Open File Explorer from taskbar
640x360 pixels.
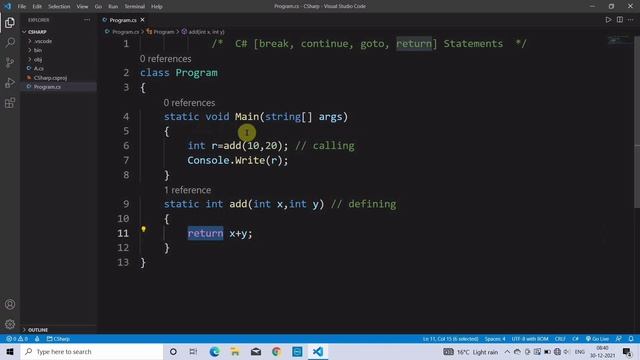click(235, 351)
